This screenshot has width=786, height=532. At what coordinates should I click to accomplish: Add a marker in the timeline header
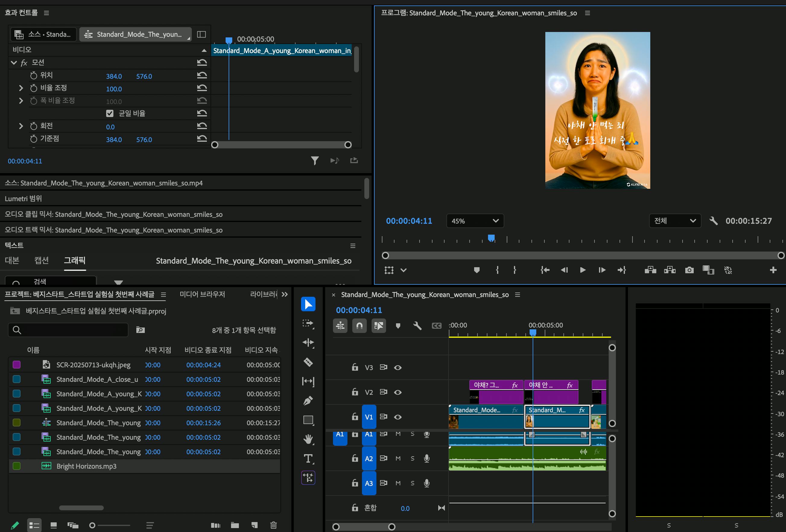click(398, 326)
